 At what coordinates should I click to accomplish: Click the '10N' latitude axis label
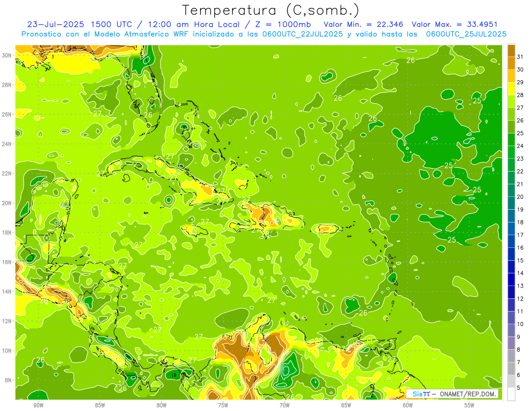click(7, 351)
